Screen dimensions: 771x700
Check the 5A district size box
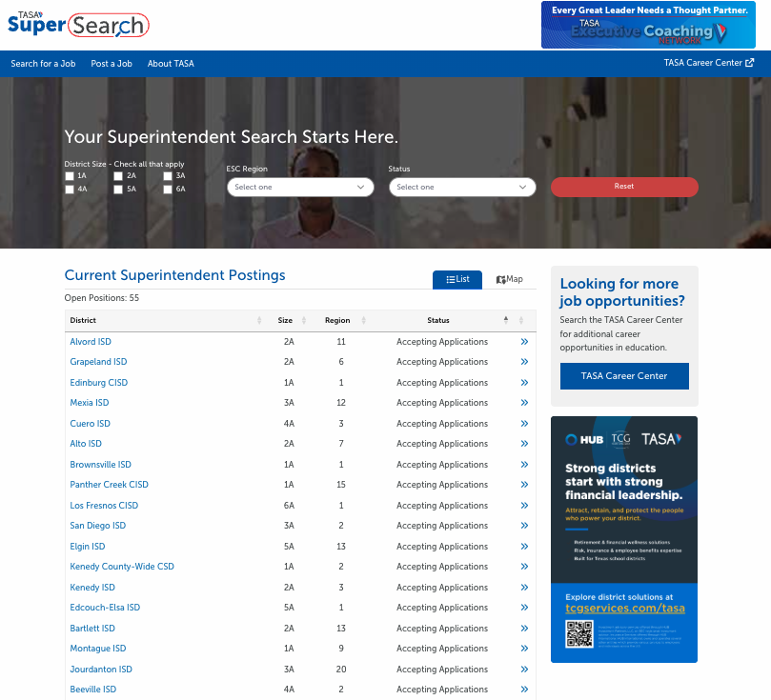pos(118,190)
